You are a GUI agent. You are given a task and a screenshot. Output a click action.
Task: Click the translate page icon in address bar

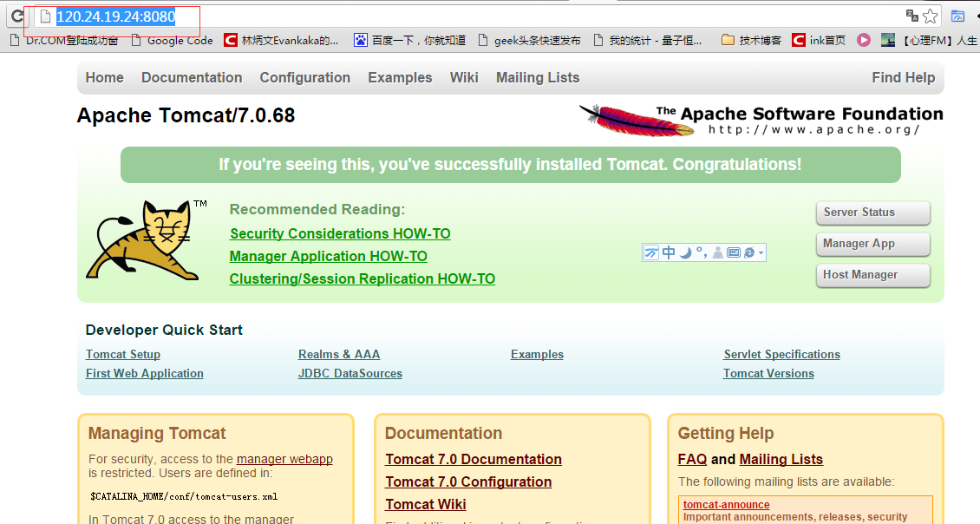912,16
